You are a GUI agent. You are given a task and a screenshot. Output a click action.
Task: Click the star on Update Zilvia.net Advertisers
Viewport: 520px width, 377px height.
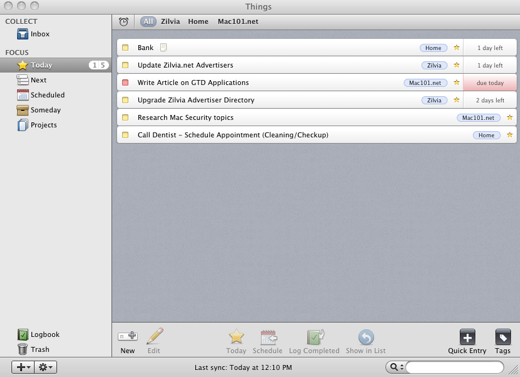[x=457, y=65]
